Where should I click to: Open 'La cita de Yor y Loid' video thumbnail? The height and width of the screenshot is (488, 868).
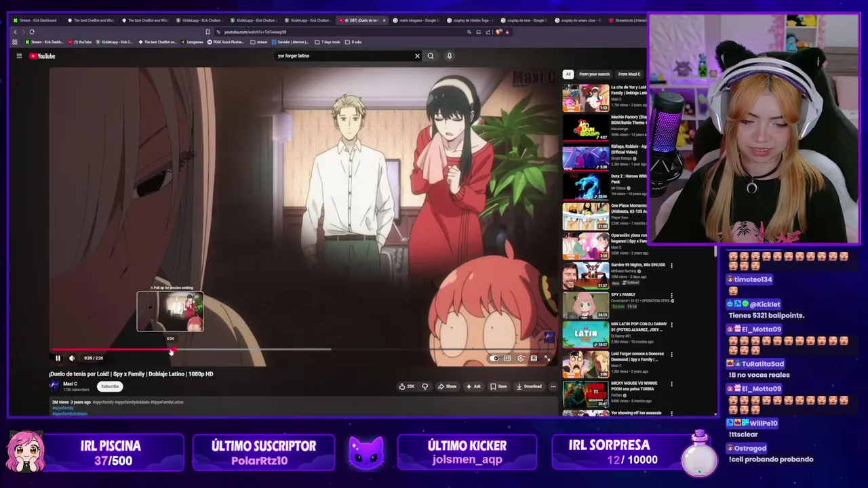585,98
